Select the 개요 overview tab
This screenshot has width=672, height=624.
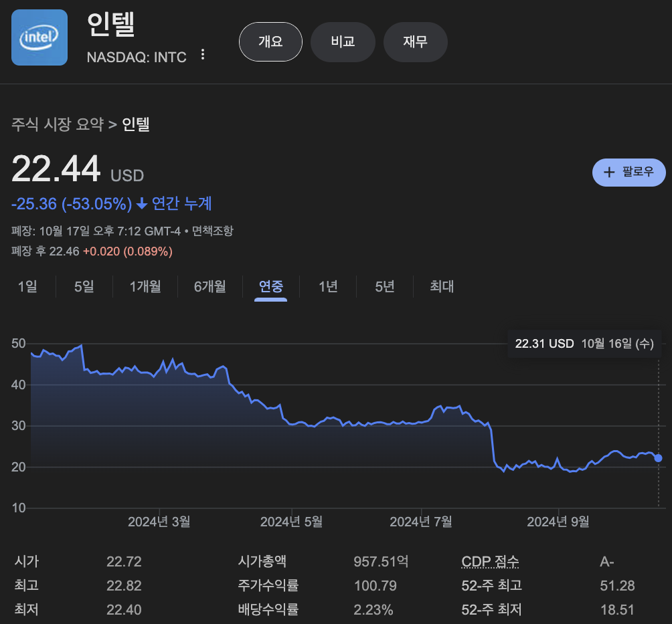(x=270, y=42)
